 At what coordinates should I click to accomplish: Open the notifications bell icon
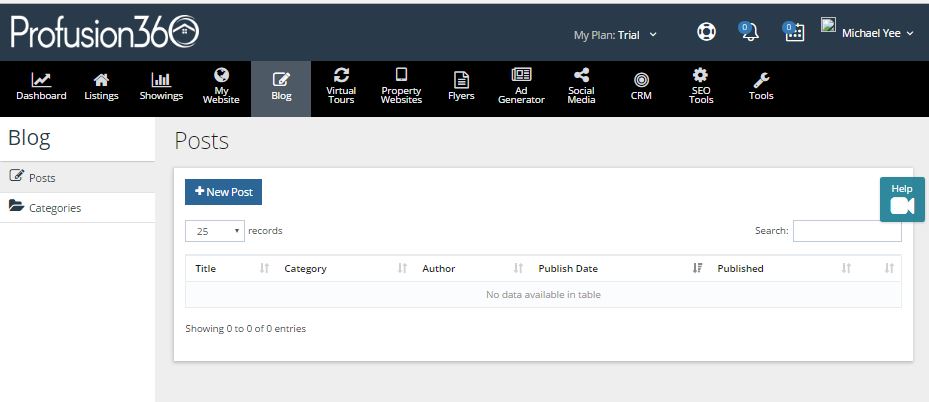coord(749,32)
